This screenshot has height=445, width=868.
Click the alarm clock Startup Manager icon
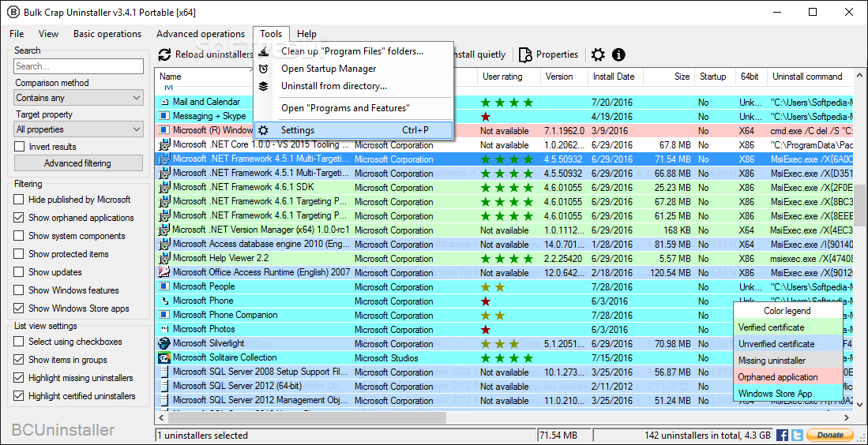click(x=264, y=69)
